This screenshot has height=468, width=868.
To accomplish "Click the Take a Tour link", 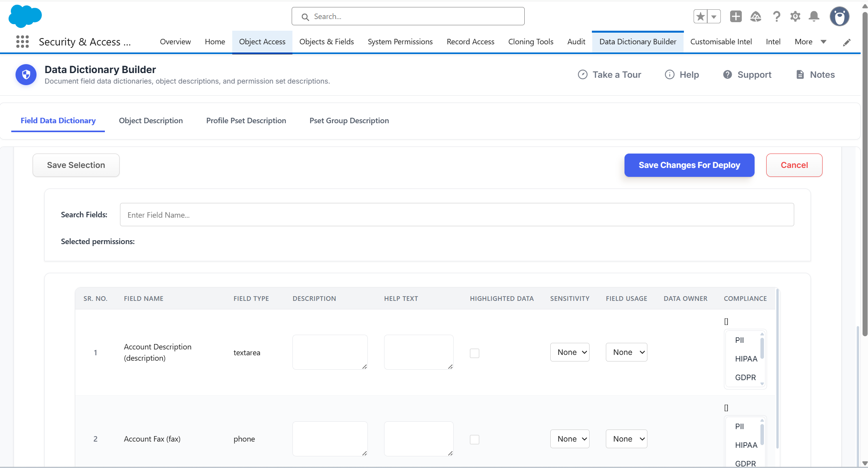I will [617, 75].
